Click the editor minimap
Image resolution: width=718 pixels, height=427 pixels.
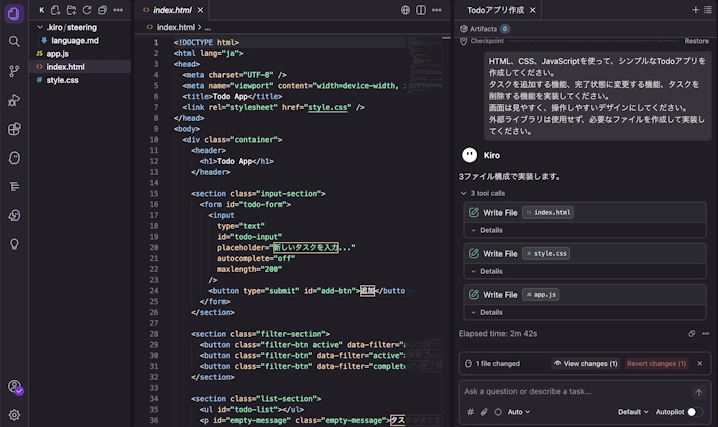tap(424, 64)
